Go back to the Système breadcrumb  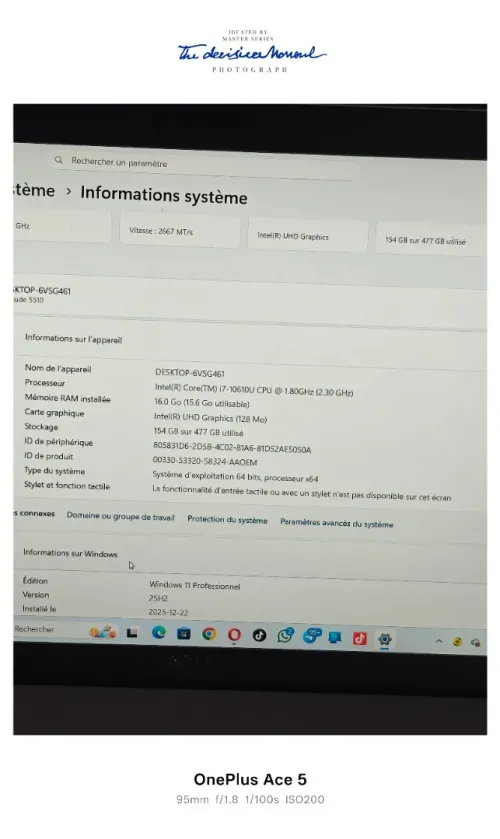[34, 190]
